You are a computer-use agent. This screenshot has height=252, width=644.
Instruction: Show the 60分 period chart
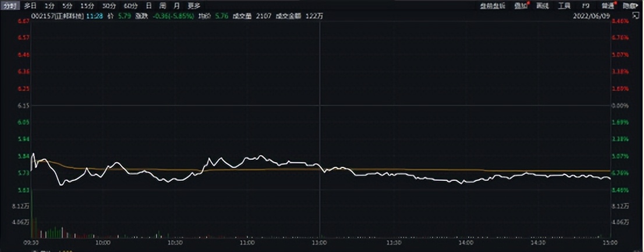(130, 5)
